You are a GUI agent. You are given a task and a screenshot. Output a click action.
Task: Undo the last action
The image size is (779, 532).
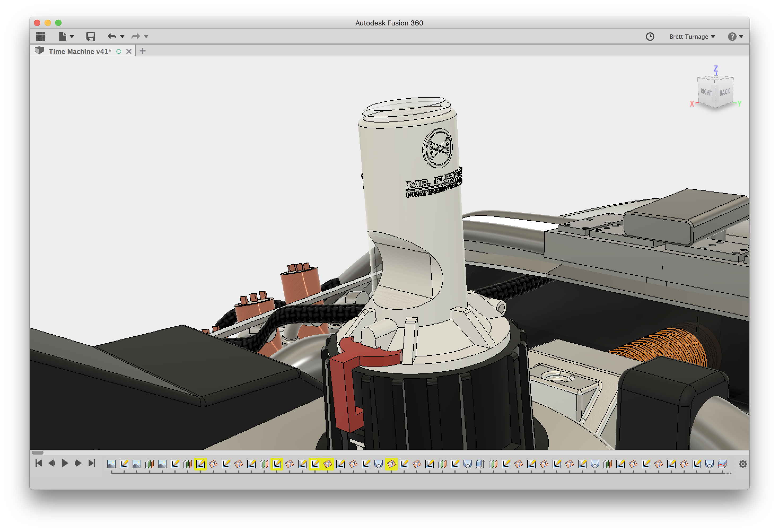[112, 36]
